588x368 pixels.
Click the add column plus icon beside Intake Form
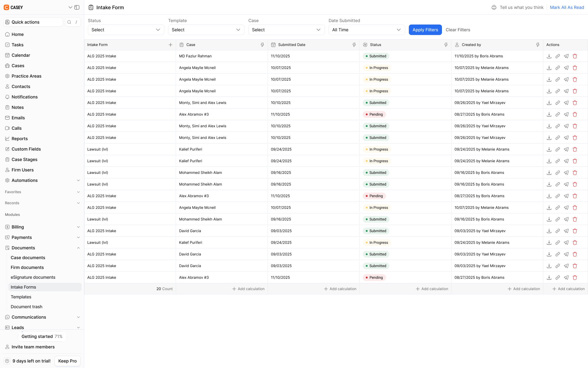(171, 45)
